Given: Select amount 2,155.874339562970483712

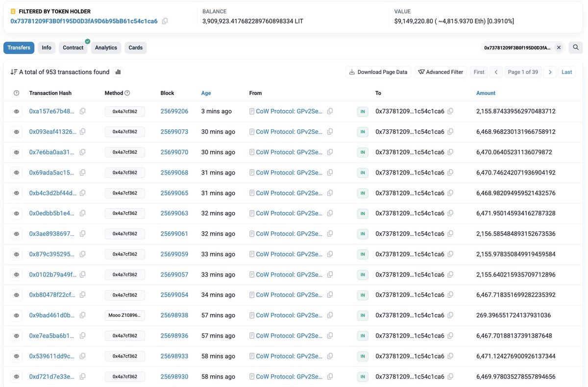Looking at the screenshot, I should [x=516, y=111].
